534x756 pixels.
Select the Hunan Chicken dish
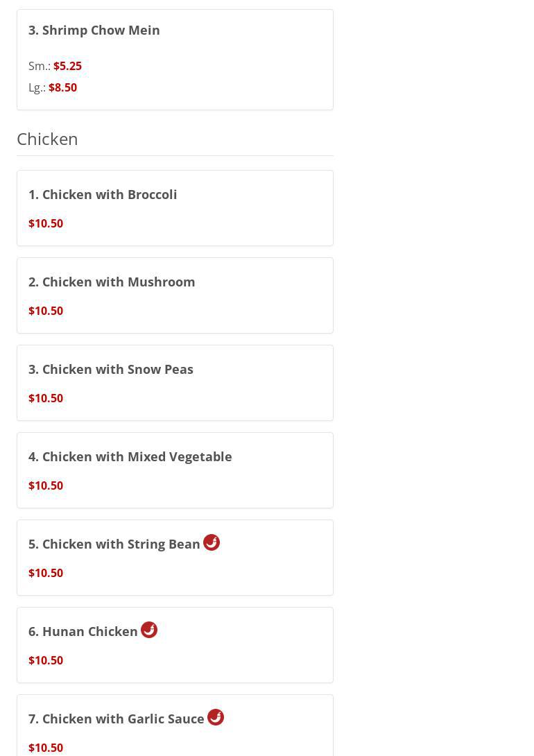coord(83,631)
